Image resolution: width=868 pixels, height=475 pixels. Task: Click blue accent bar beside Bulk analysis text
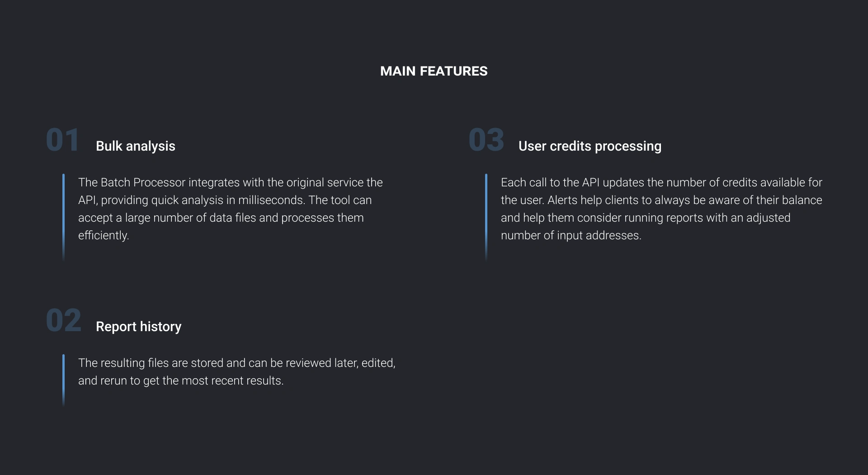(x=63, y=218)
